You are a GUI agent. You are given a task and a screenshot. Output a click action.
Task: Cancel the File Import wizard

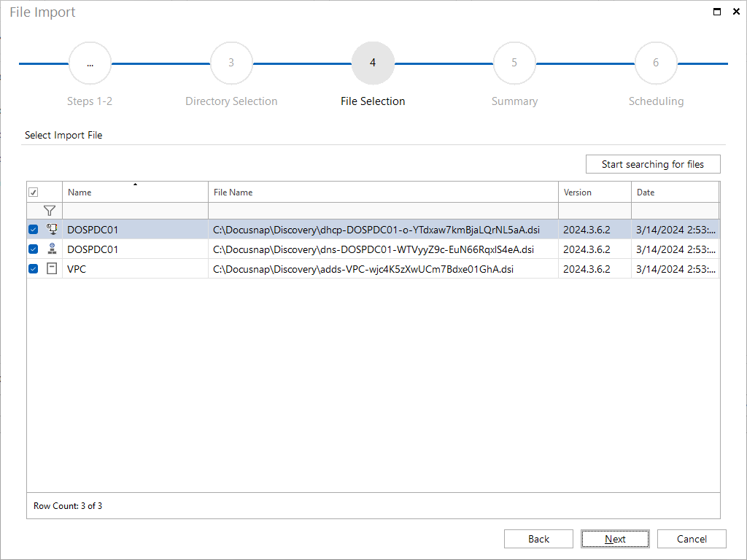(x=692, y=539)
